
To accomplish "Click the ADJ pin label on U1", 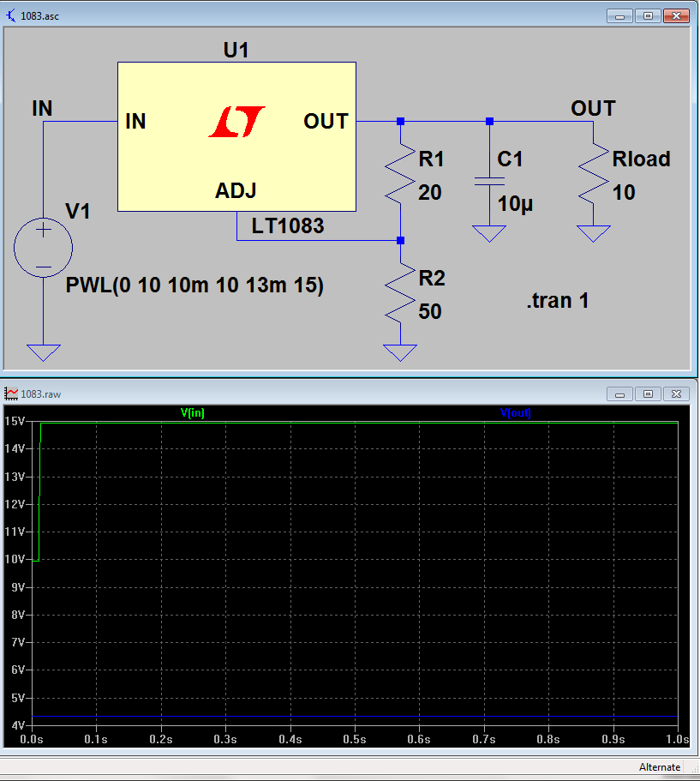I will click(236, 191).
